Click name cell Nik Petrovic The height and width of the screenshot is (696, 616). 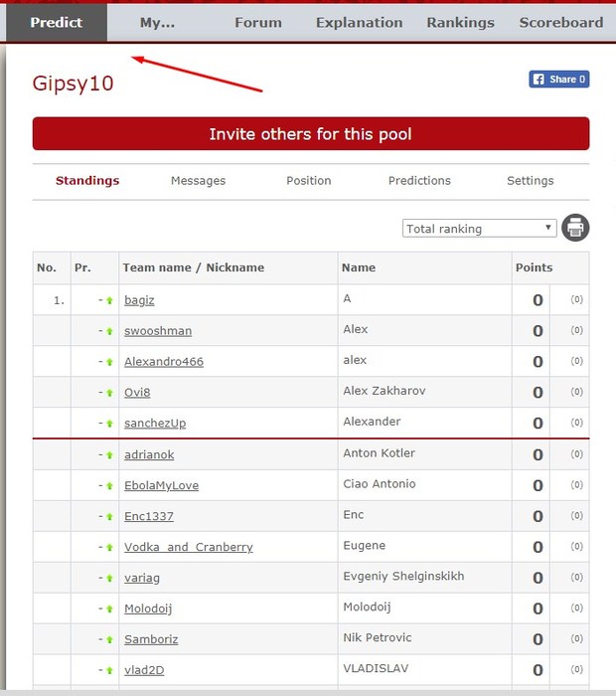[378, 638]
